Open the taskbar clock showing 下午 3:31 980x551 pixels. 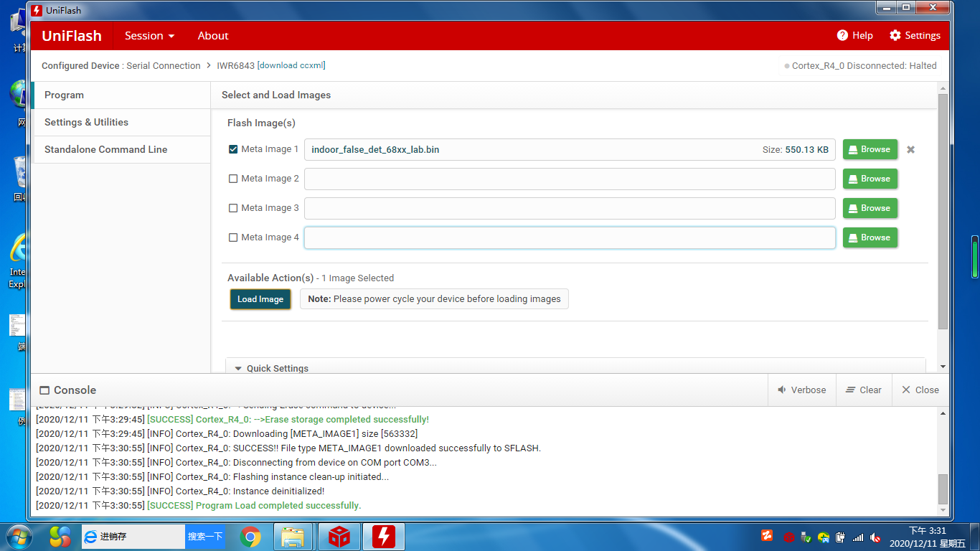coord(928,537)
